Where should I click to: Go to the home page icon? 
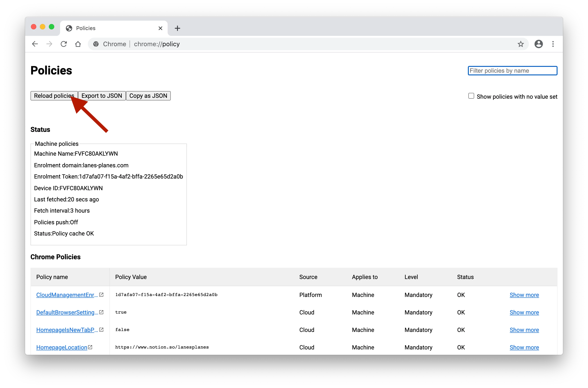coord(78,44)
